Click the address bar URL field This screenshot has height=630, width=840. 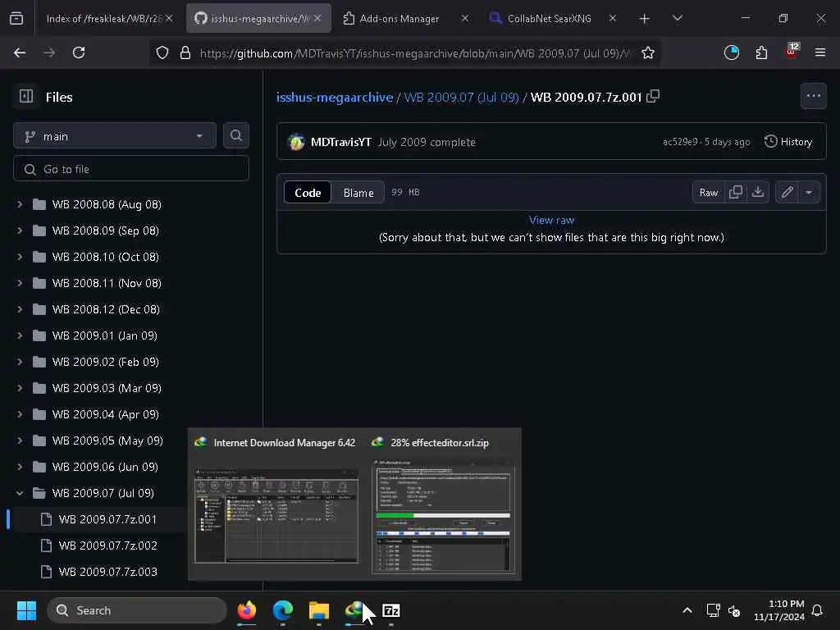coord(414,53)
